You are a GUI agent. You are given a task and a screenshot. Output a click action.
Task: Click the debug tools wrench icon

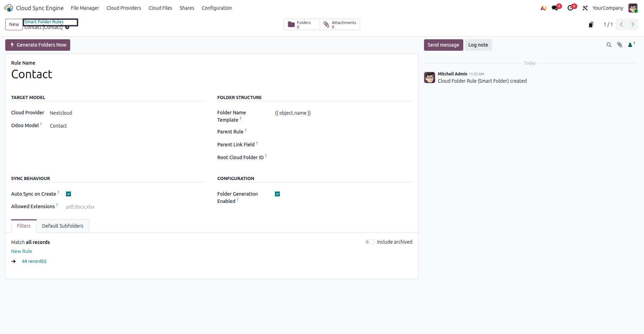(x=585, y=8)
